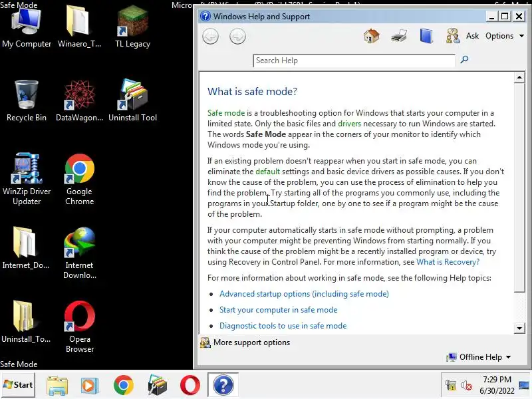Open the green Safe mode glossary link

(226, 113)
